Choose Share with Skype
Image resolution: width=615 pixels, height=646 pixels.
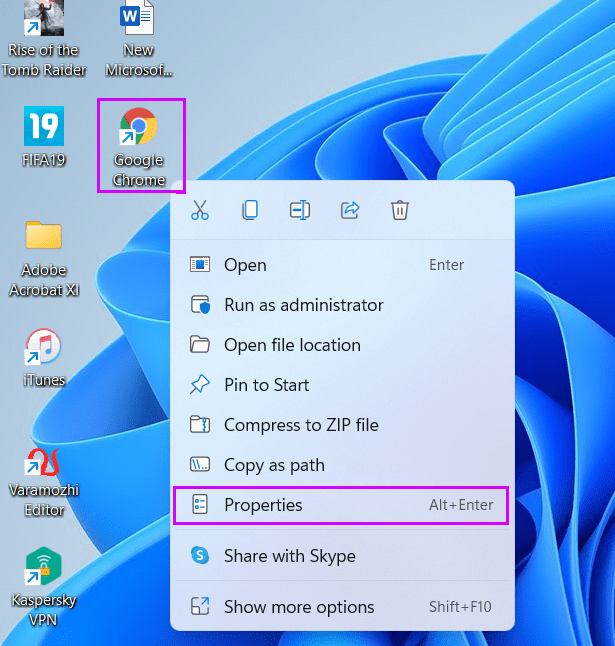[x=342, y=556]
